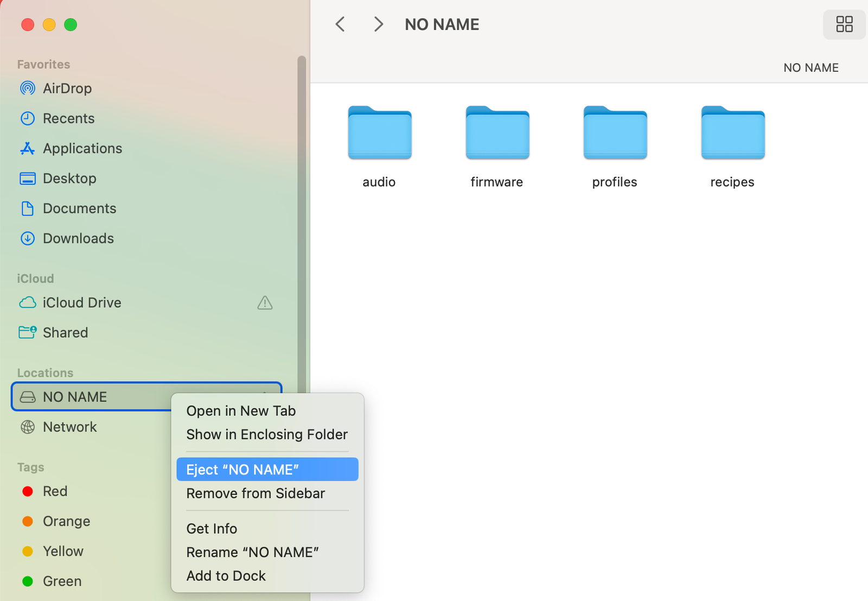Minimize the Finder window

49,24
